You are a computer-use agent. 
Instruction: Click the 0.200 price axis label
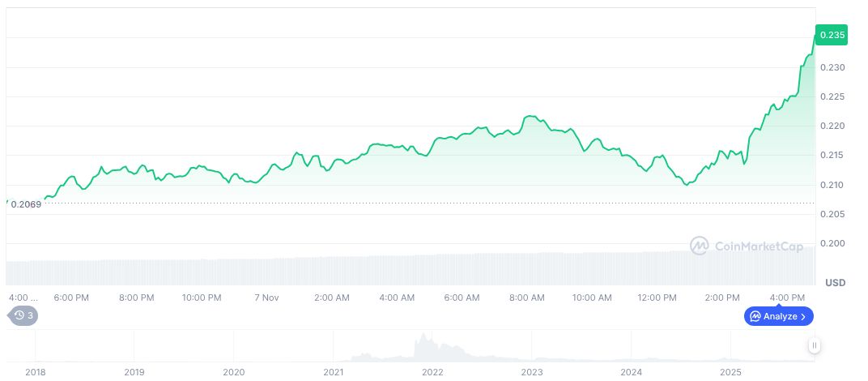pyautogui.click(x=832, y=243)
